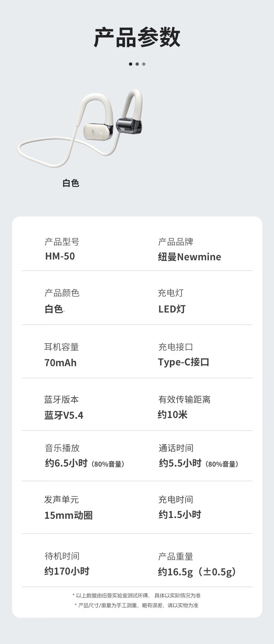The height and width of the screenshot is (644, 274).
Task: Click the 约6.5小时 music playback value
Action: click(x=66, y=463)
